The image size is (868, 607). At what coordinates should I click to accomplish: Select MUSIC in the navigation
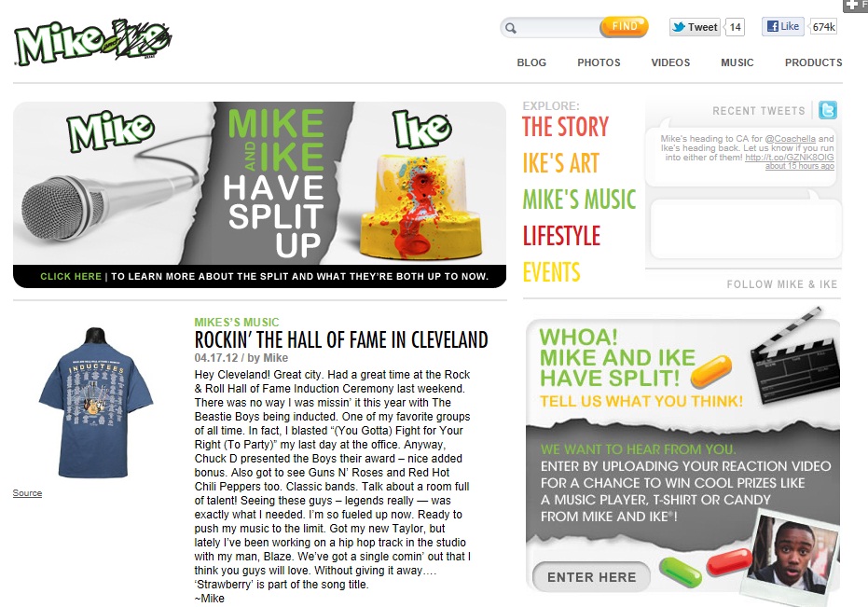(x=737, y=62)
